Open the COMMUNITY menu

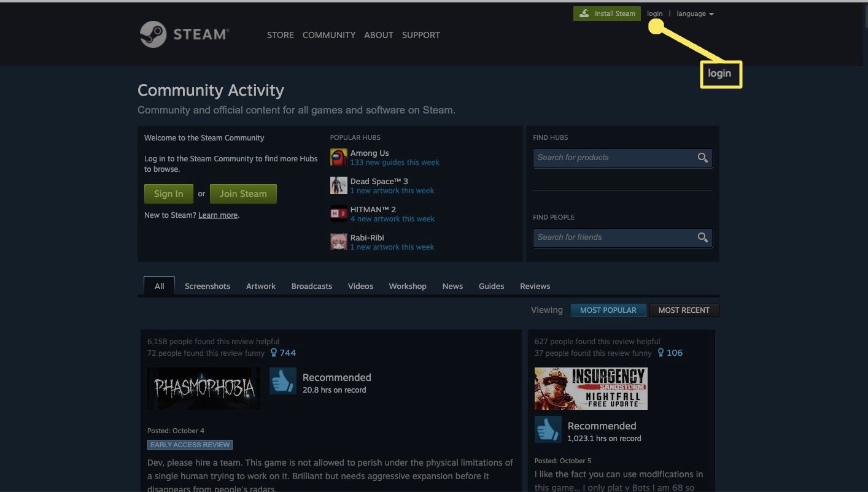pyautogui.click(x=329, y=35)
